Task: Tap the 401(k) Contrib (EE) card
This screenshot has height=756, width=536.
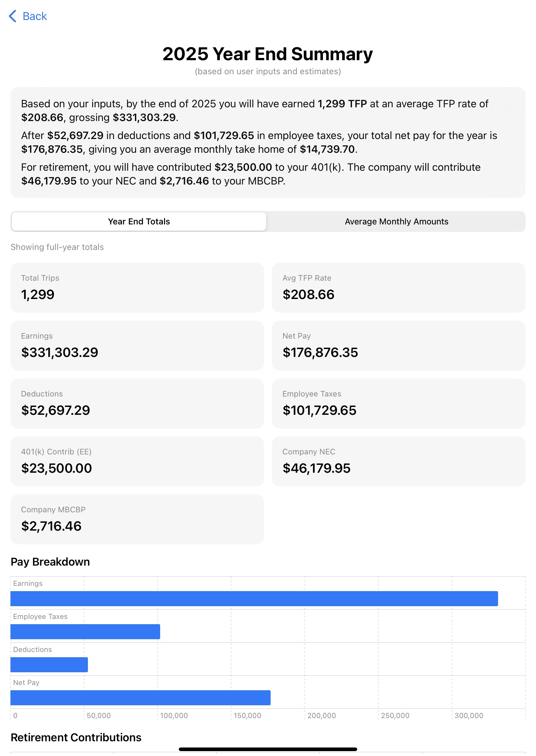Action: tap(137, 461)
